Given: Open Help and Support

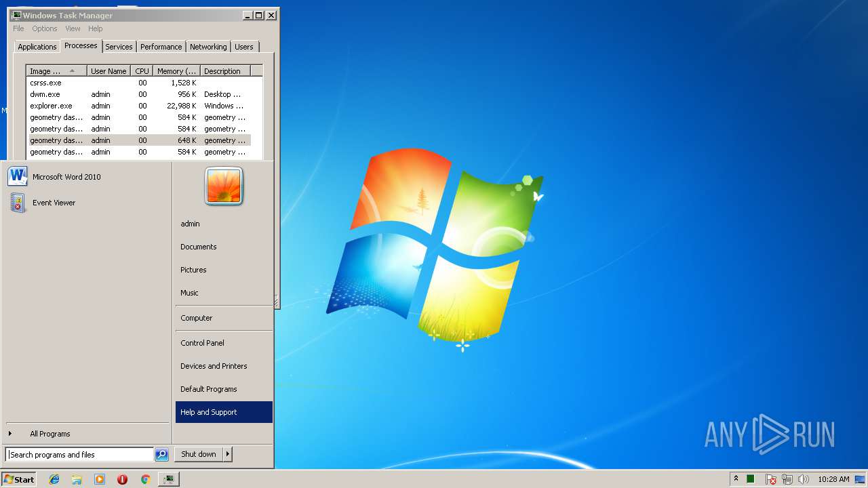Looking at the screenshot, I should coord(224,412).
